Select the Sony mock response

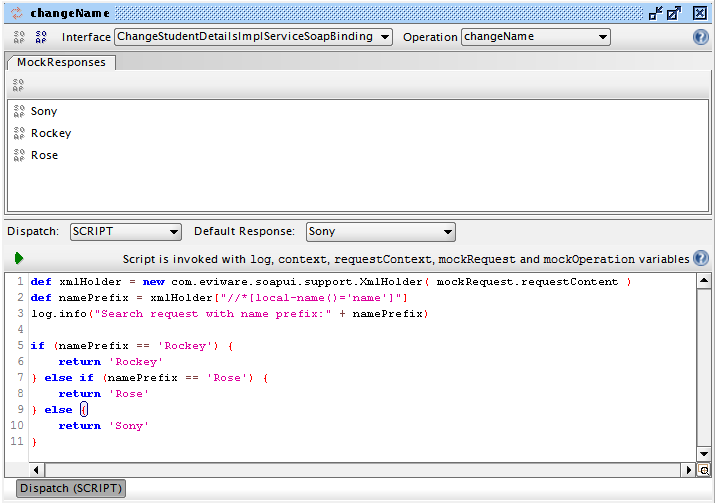click(x=44, y=111)
